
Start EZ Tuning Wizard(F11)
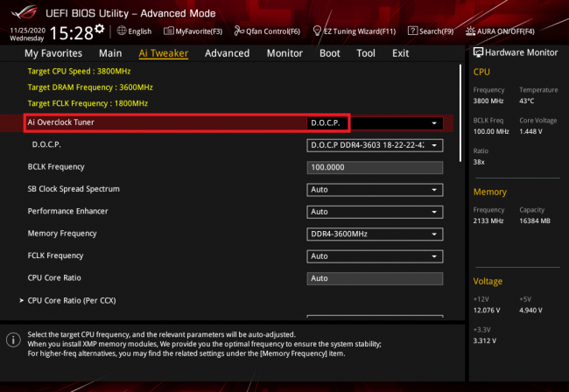point(355,31)
